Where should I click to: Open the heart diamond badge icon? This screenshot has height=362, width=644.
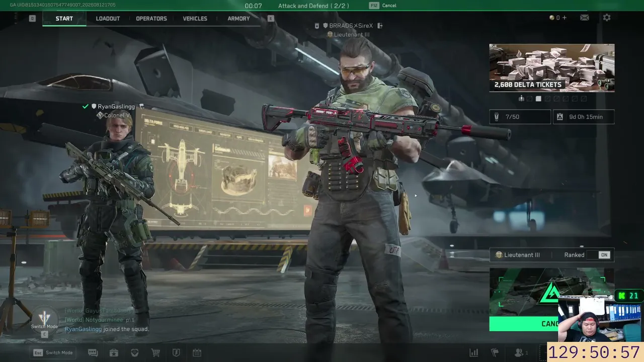click(134, 352)
